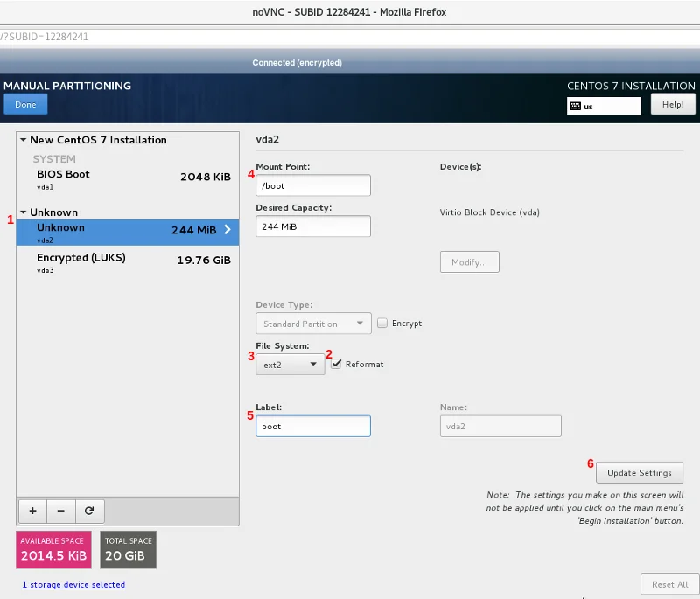Collapse the New CentOS 7 Installation group

point(23,140)
